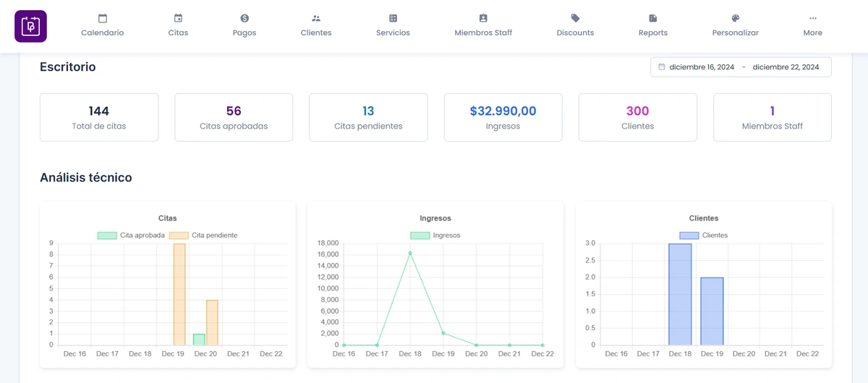
Task: Click the Servicios list icon
Action: (x=393, y=18)
